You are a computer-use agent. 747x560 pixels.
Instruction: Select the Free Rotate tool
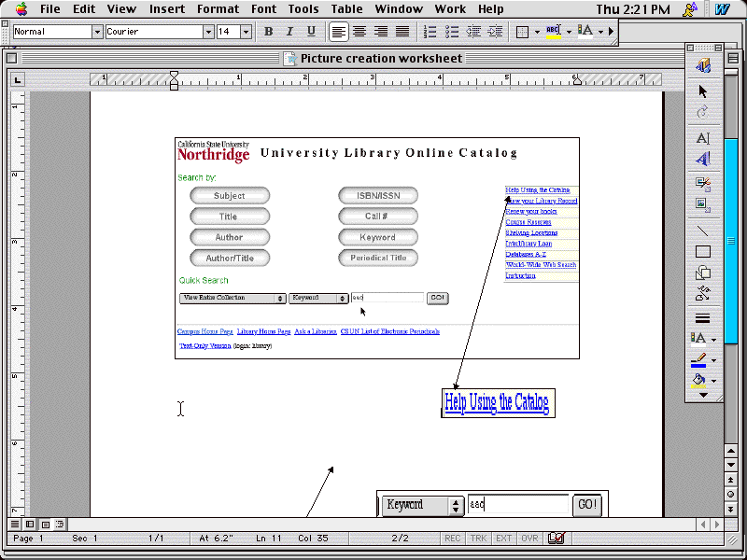click(x=703, y=112)
